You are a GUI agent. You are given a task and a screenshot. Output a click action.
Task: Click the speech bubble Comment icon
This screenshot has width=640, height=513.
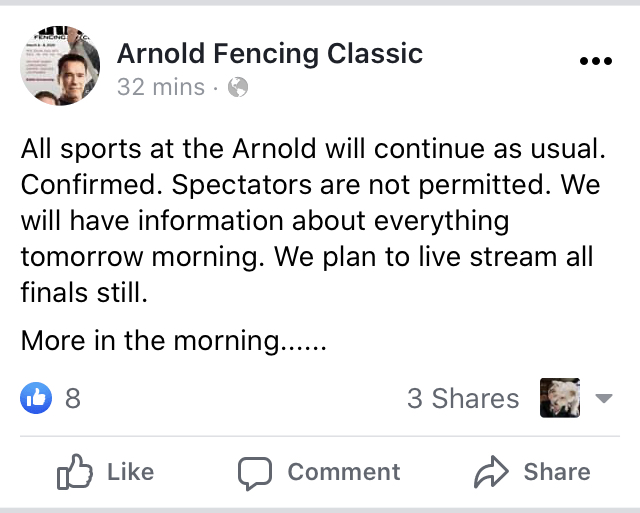pos(255,472)
